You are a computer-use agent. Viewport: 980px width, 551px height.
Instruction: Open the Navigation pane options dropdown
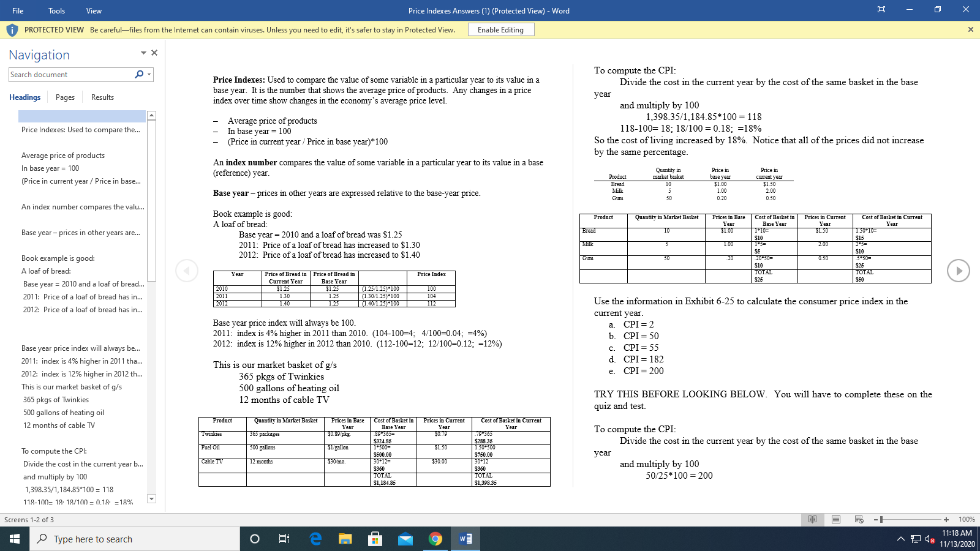tap(142, 53)
